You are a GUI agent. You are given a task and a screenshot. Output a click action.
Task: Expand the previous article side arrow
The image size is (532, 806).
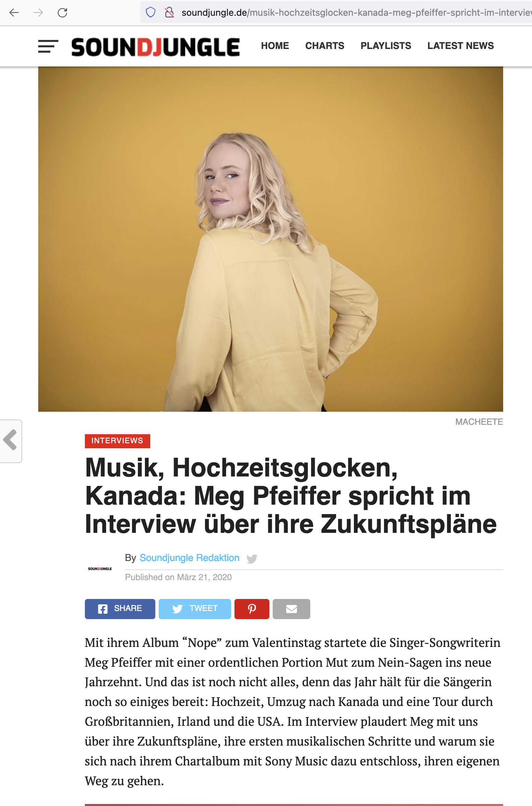10,441
